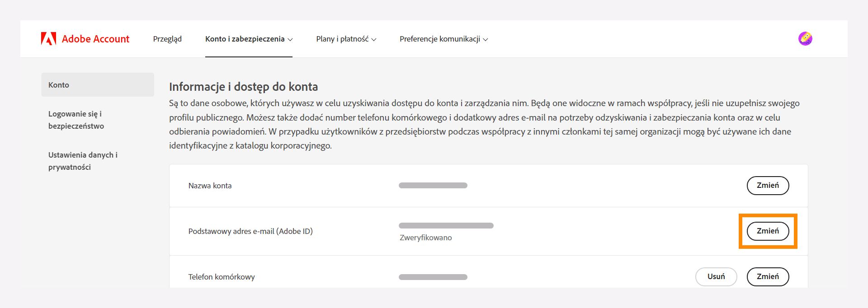Screen dimensions: 868x308
Task: Click Zmień for Nazwa konta
Action: (768, 186)
